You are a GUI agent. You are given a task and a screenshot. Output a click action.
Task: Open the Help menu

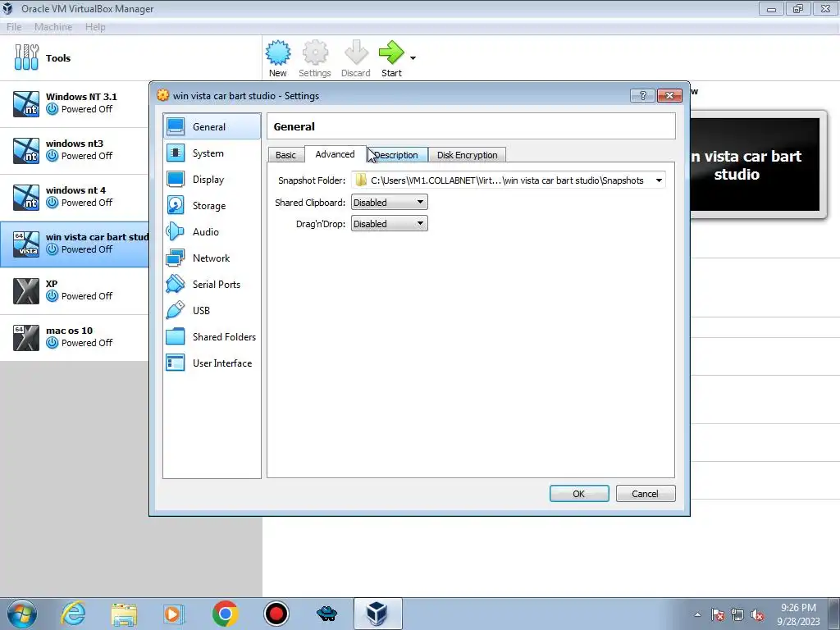click(95, 27)
